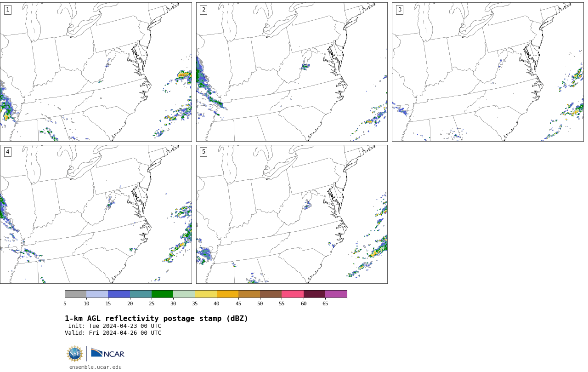Viewport: 588px width, 372px height.
Task: Click the 1-km AGL reflectivity title
Action: 156,319
